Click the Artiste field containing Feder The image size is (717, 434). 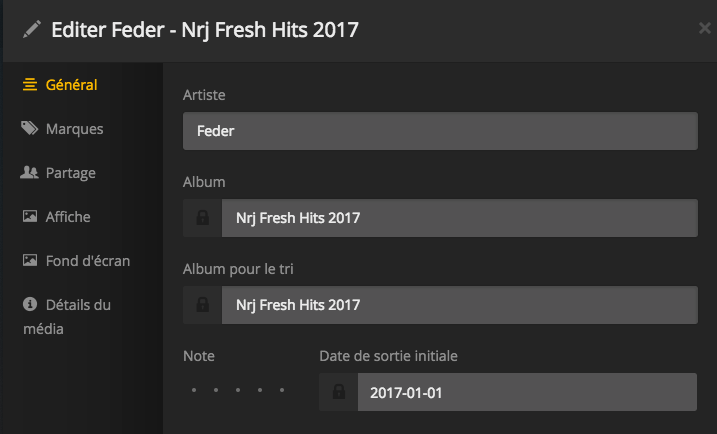440,131
